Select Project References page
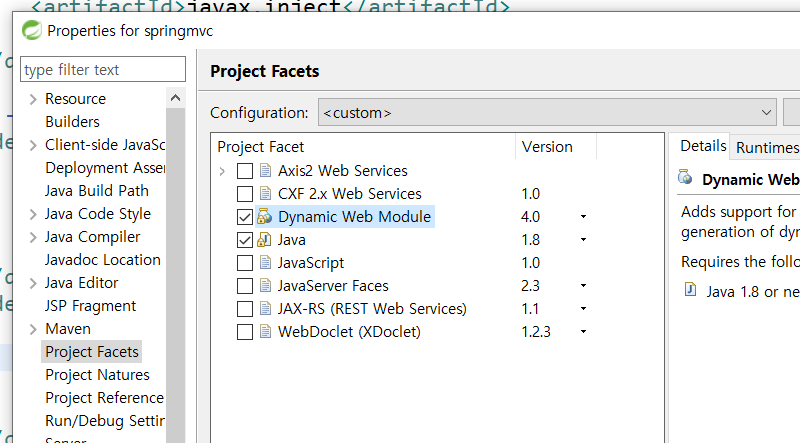The width and height of the screenshot is (800, 443). coord(105,398)
